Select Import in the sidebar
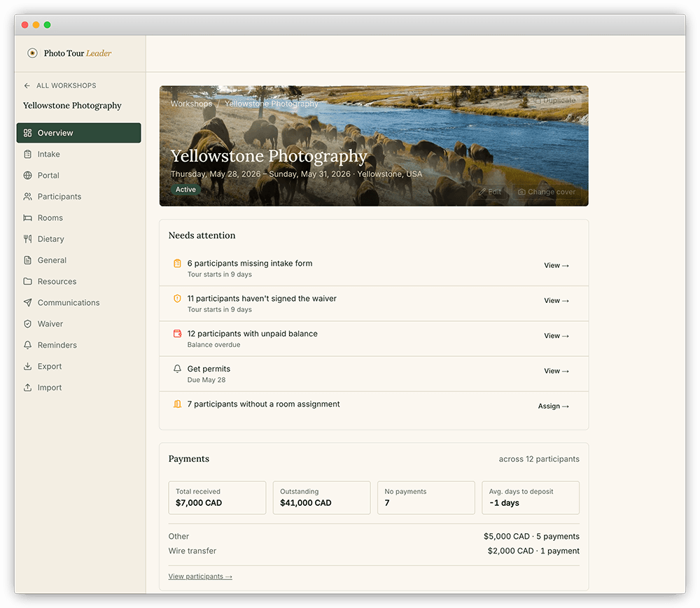Viewport: 700px width, 608px height. (x=78, y=388)
